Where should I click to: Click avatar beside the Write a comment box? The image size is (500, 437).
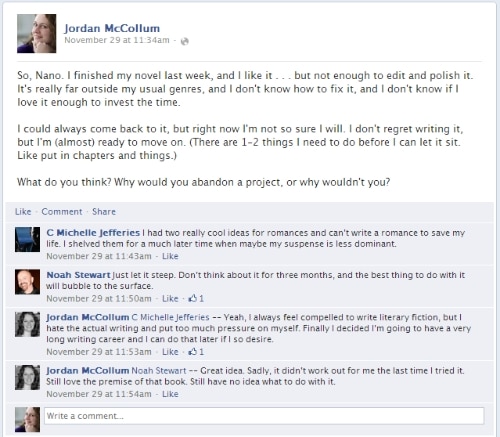click(x=27, y=419)
